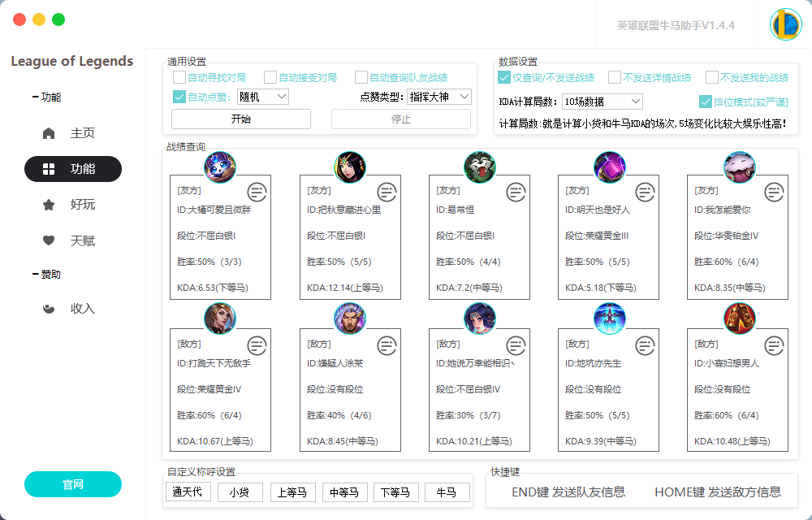Select the 好玩 star icon
This screenshot has width=812, height=520.
point(49,205)
